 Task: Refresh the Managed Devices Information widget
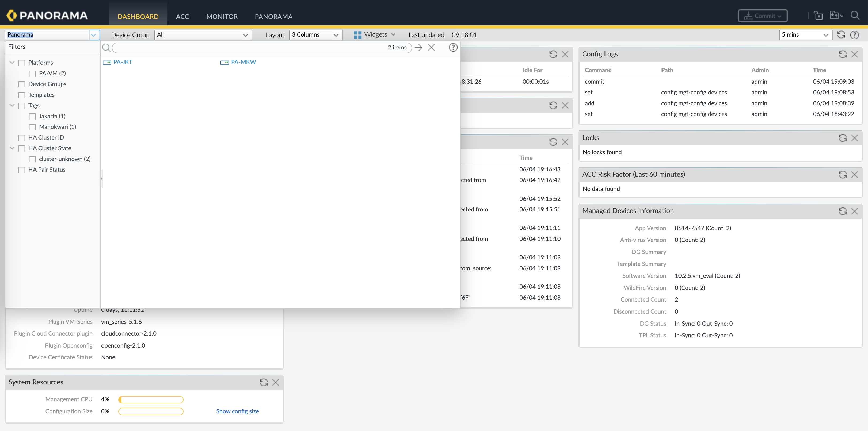(842, 211)
